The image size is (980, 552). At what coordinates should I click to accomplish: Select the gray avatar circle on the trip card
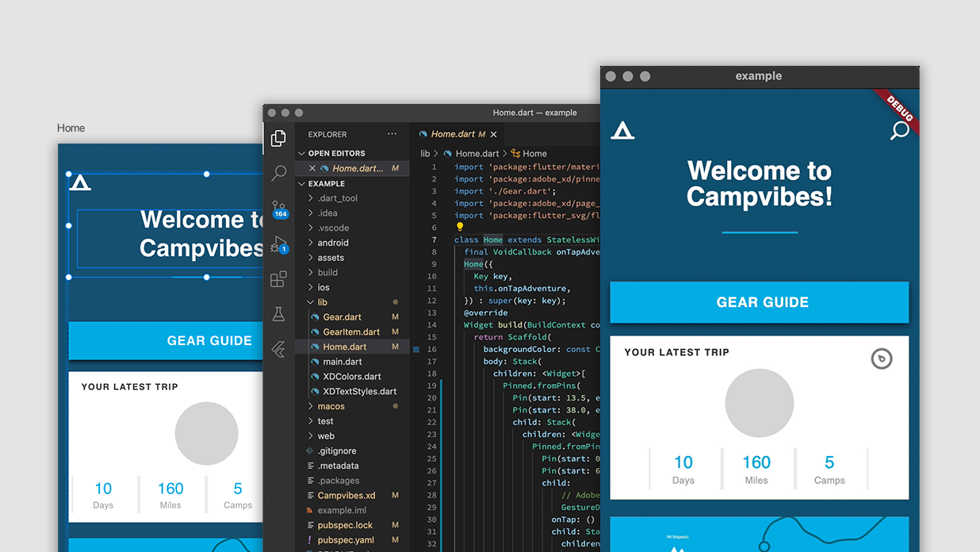759,403
